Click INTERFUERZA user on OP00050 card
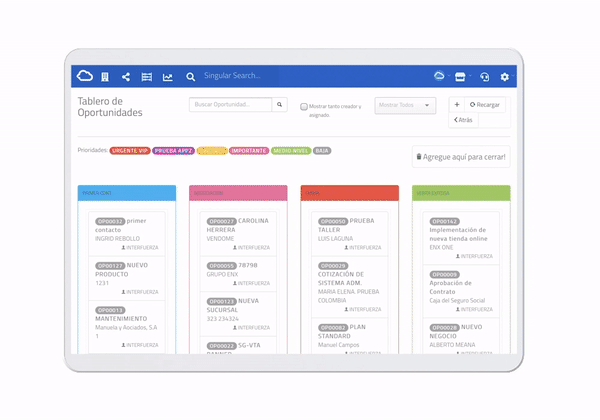 [x=363, y=247]
